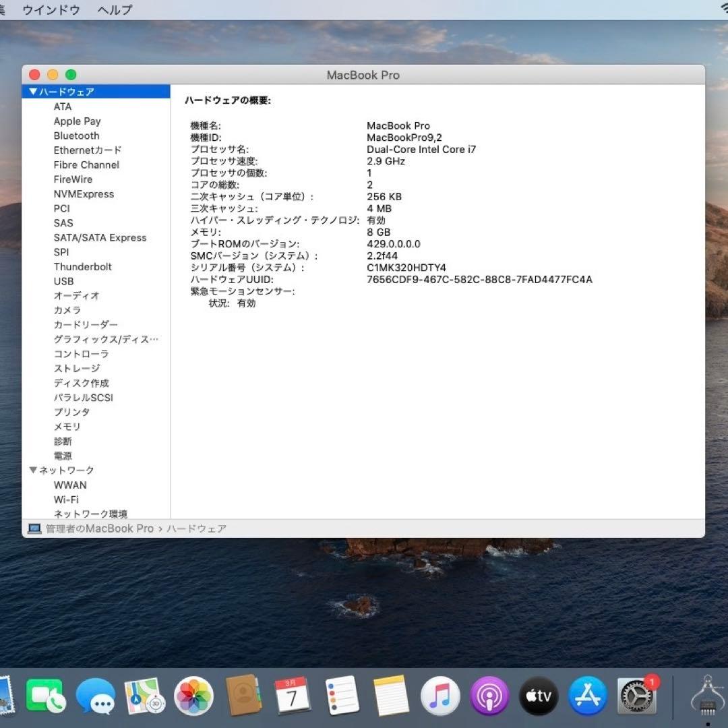Select Thunderbolt in the sidebar list

[x=83, y=266]
